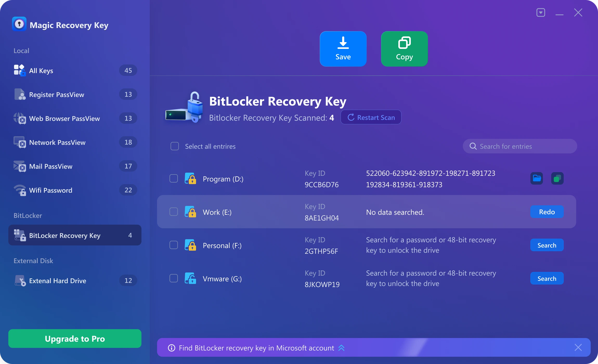Click the info icon in the bottom banner

pyautogui.click(x=172, y=347)
